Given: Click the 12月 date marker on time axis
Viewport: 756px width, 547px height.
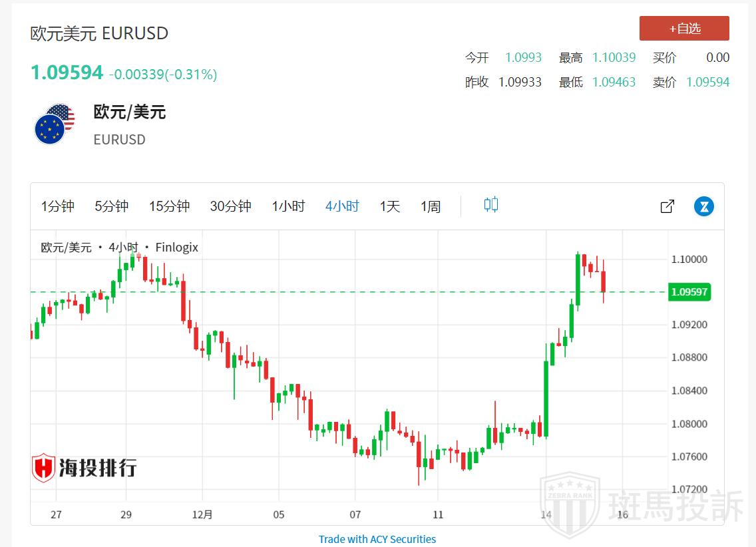Looking at the screenshot, I should [x=202, y=514].
